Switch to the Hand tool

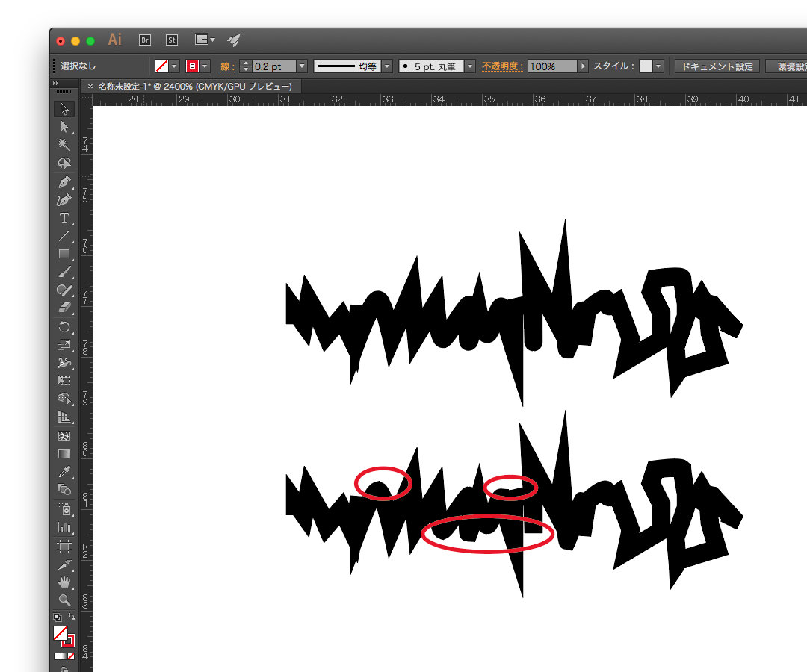click(x=64, y=582)
